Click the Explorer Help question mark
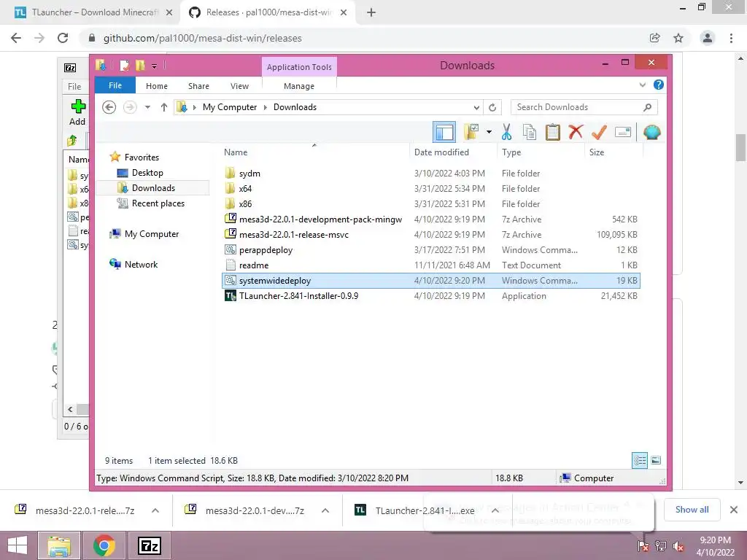Image resolution: width=747 pixels, height=560 pixels. [x=659, y=85]
